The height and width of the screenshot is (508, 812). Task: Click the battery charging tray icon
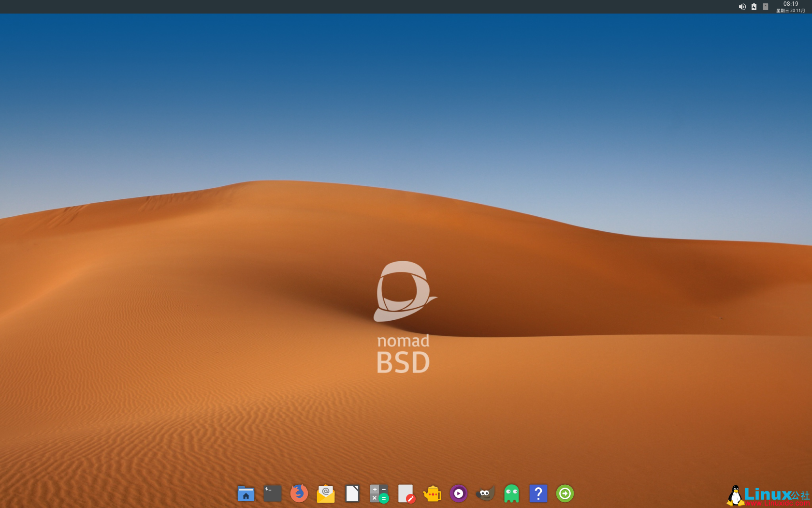754,7
